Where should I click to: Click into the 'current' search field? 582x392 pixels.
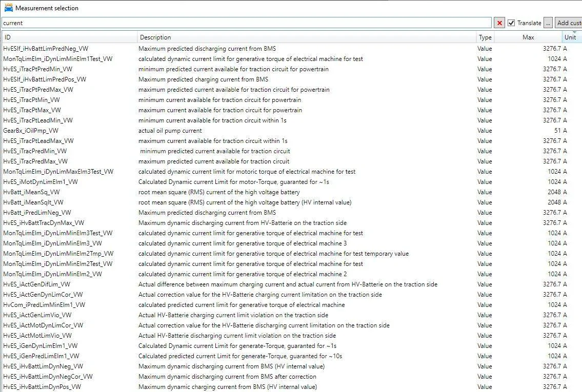(x=247, y=23)
